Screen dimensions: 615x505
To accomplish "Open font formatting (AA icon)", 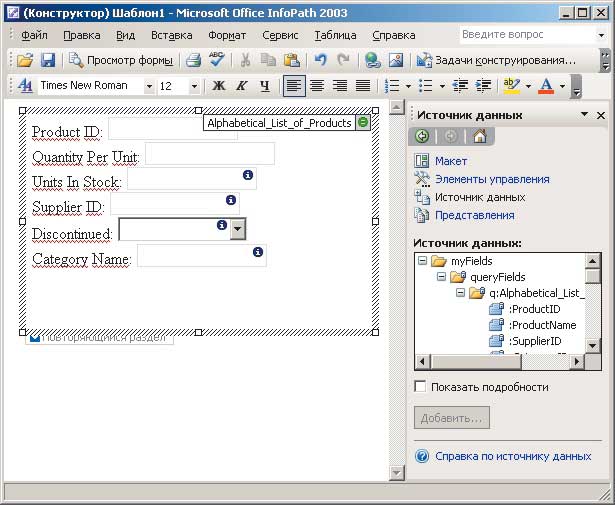I will tap(25, 85).
